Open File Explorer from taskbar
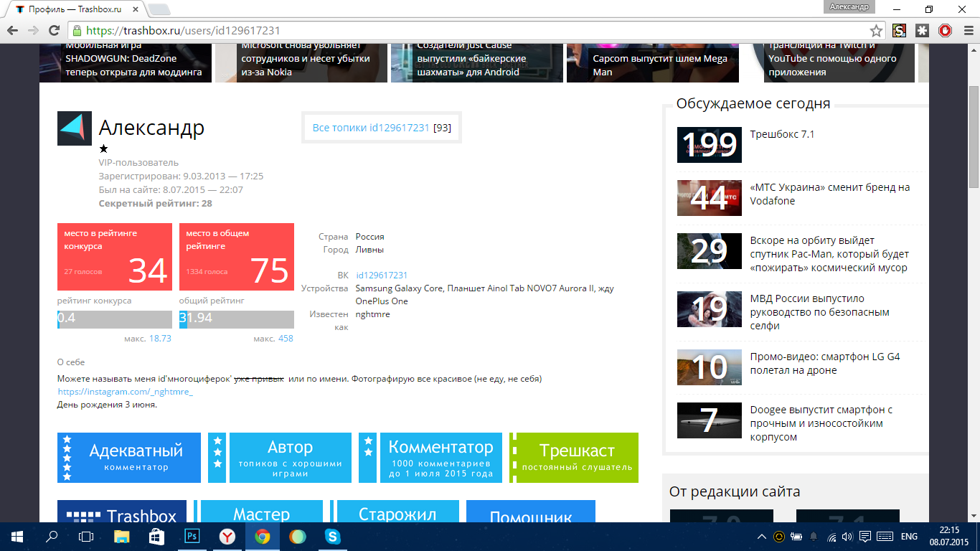The width and height of the screenshot is (980, 551). click(122, 536)
